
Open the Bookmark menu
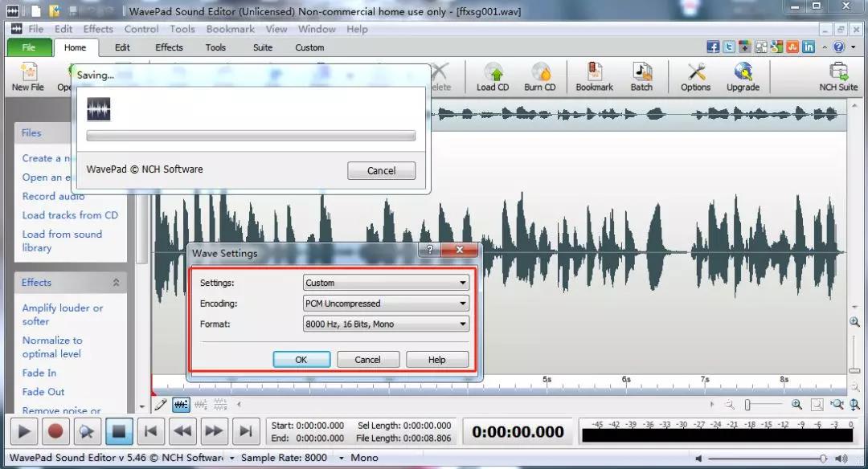231,29
